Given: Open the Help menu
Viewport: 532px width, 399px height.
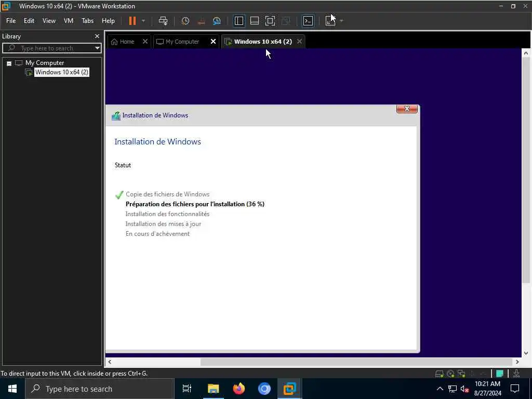Looking at the screenshot, I should click(x=108, y=21).
